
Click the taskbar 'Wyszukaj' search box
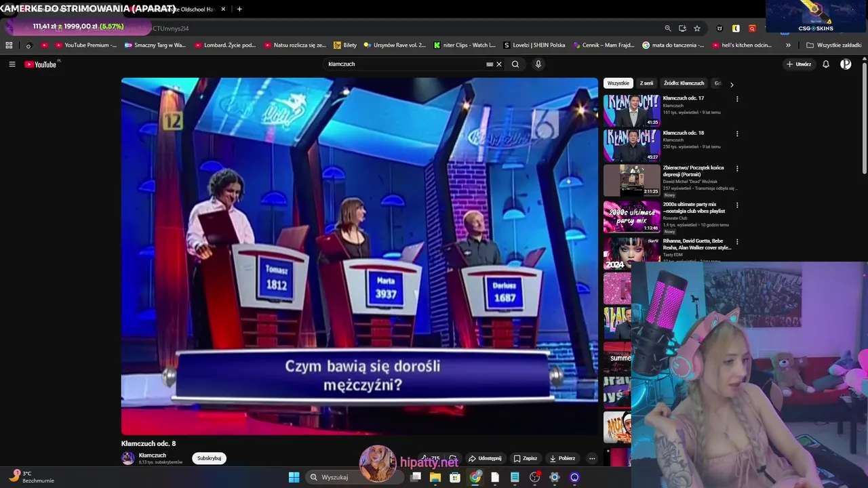(x=355, y=477)
